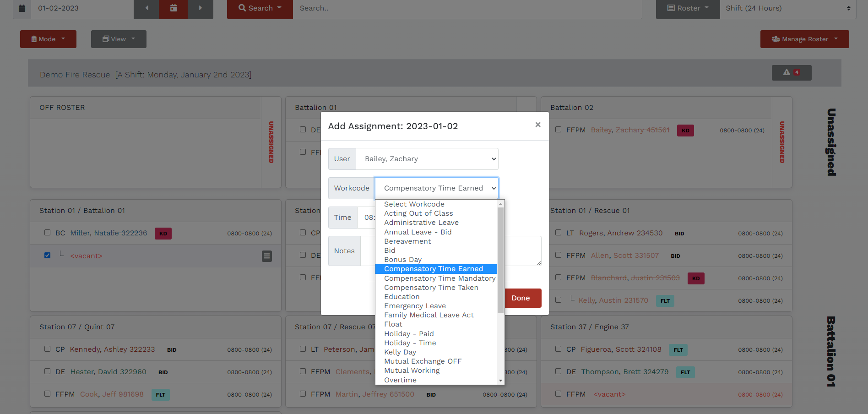Open the User dropdown showing Bailey, Zachary
Viewport: 868px width, 414px height.
(427, 159)
